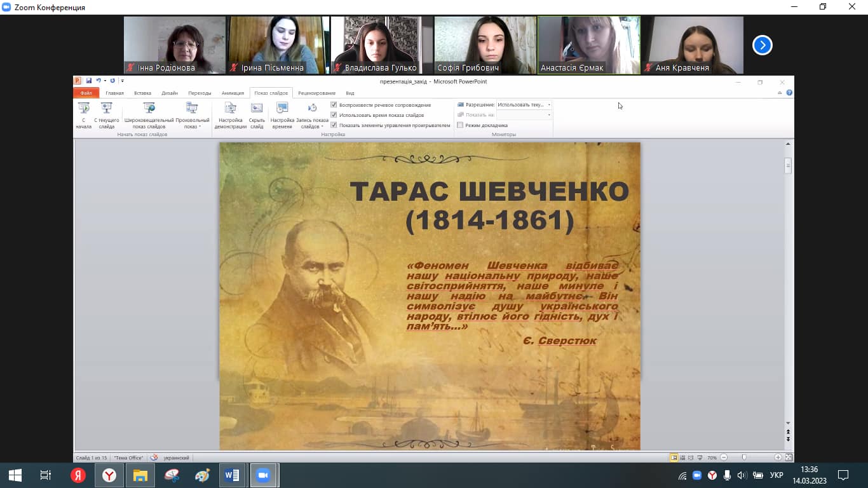Click Широковещательный показ слайдов icon
The height and width of the screenshot is (488, 868).
point(149,115)
